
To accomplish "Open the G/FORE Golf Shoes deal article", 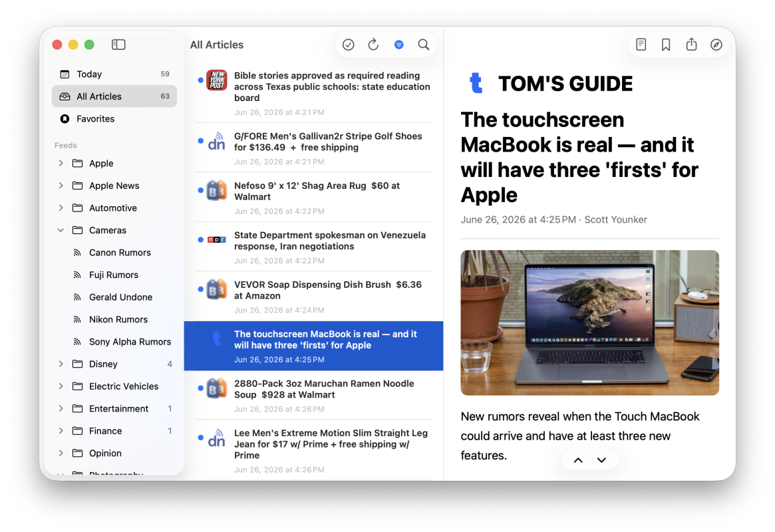I will tap(313, 148).
